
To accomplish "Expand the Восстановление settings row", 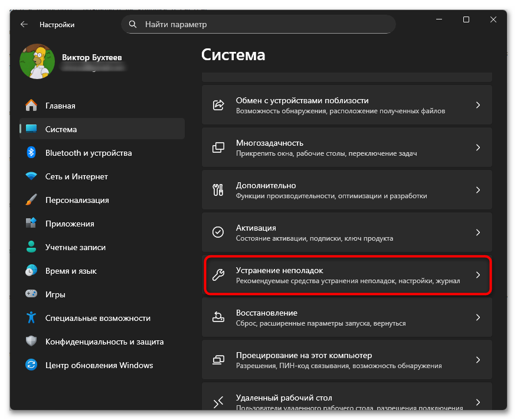I will 347,317.
